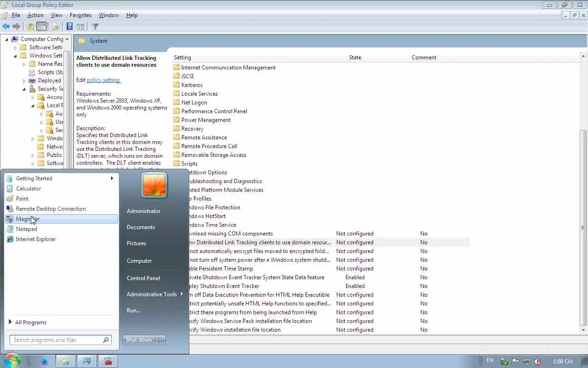
Task: Open the Net Logon folder
Action: click(x=190, y=103)
